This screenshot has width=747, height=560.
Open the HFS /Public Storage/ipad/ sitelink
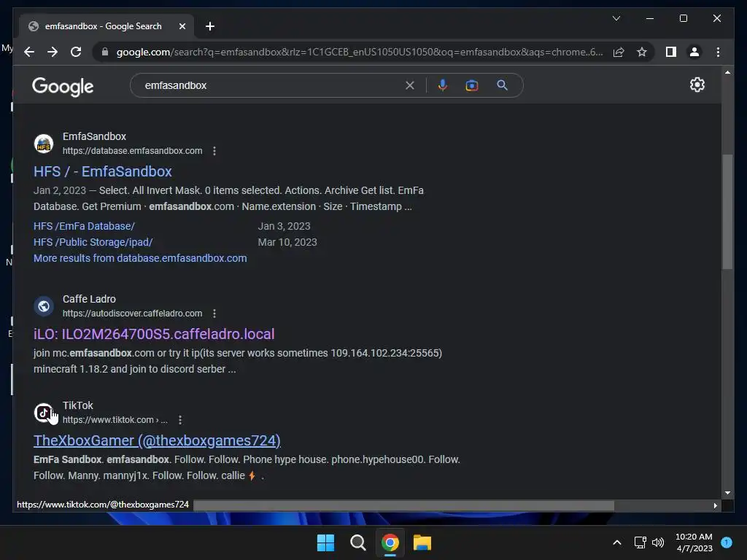click(93, 242)
